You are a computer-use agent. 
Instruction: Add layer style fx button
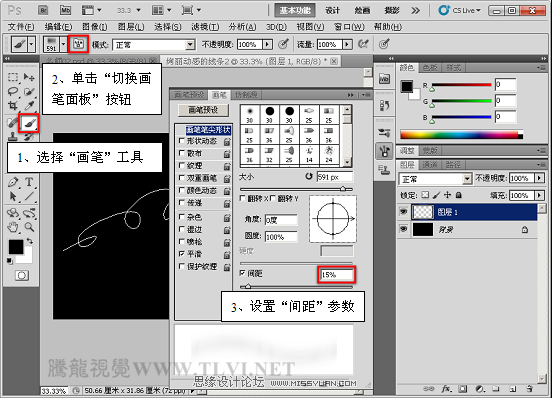tap(446, 389)
